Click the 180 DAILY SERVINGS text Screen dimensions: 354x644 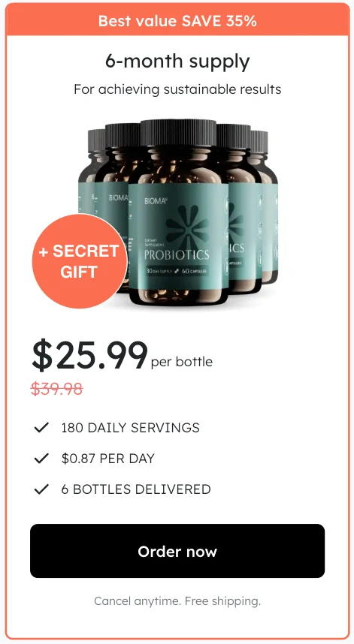pos(130,428)
